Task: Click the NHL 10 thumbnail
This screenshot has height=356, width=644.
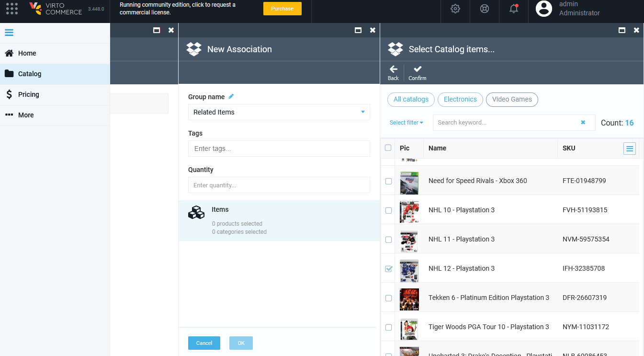Action: pos(409,212)
